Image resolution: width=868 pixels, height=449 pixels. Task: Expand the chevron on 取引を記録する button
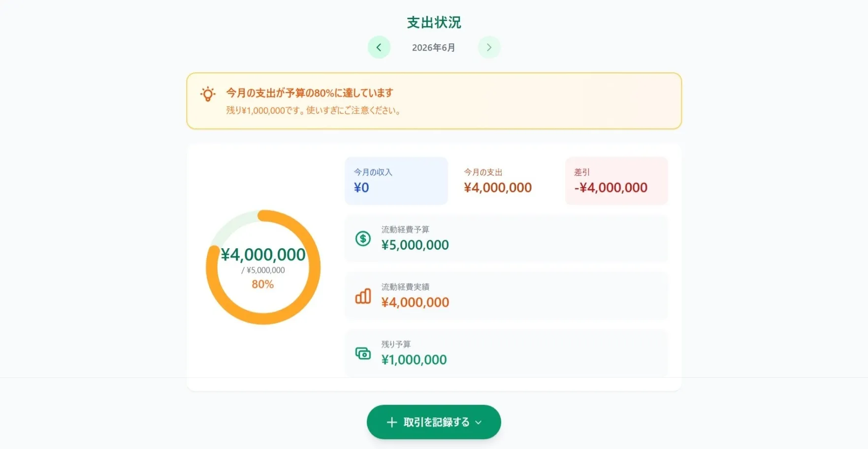[x=478, y=422]
